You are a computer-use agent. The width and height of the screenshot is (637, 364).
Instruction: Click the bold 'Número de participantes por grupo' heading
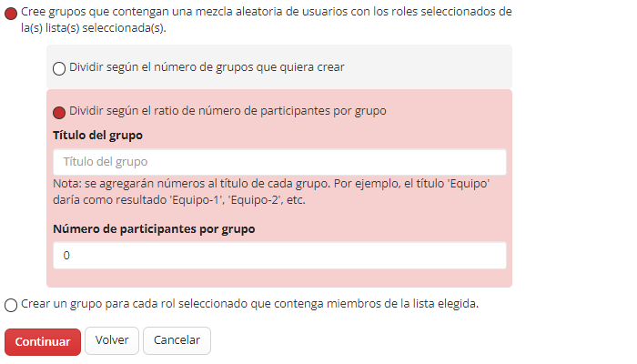click(x=154, y=229)
